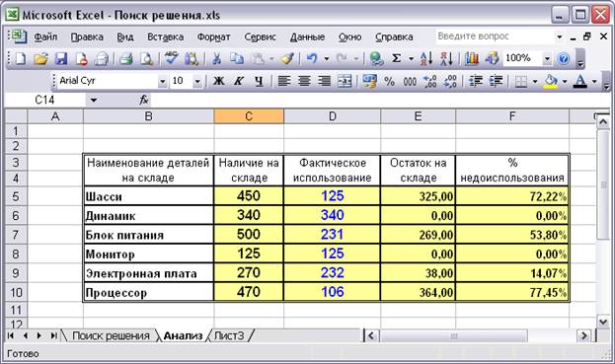Image resolution: width=615 pixels, height=364 pixels.
Task: Go to the last sheet navigation arrow
Action: (53, 335)
